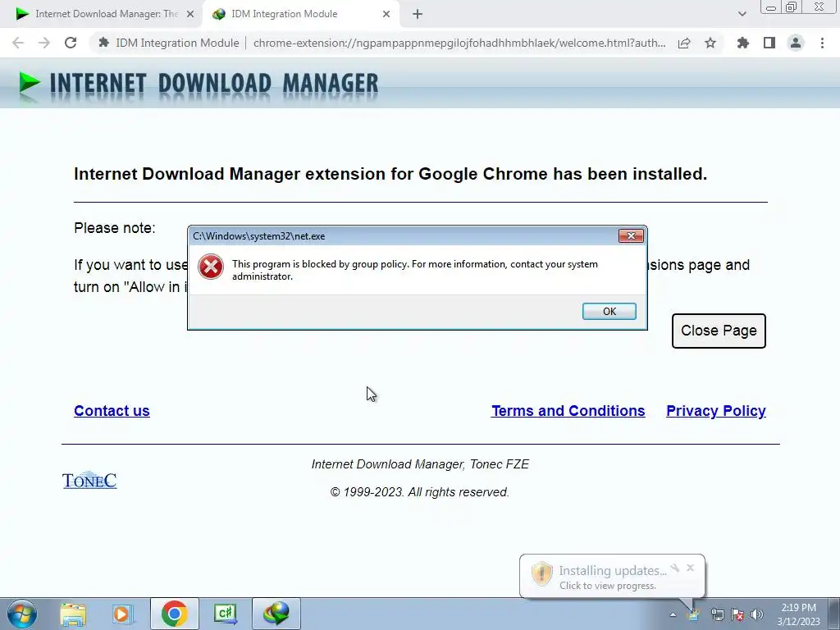Open the Privacy Policy link

click(x=715, y=411)
